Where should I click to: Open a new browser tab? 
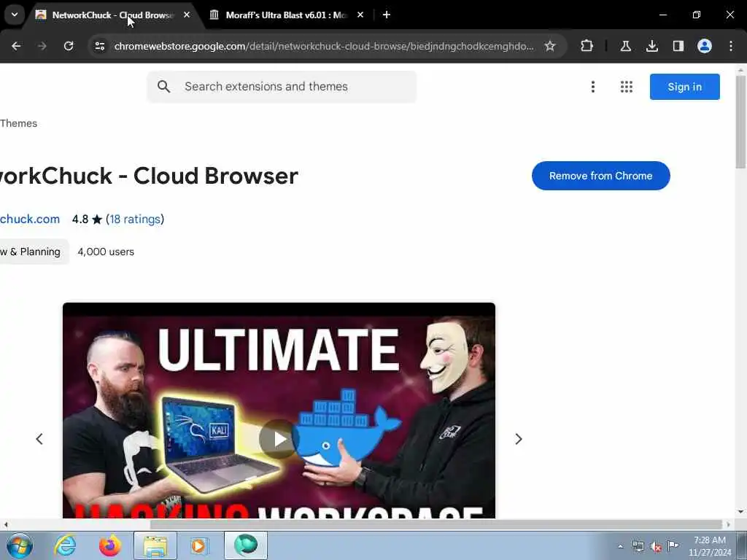pyautogui.click(x=387, y=15)
